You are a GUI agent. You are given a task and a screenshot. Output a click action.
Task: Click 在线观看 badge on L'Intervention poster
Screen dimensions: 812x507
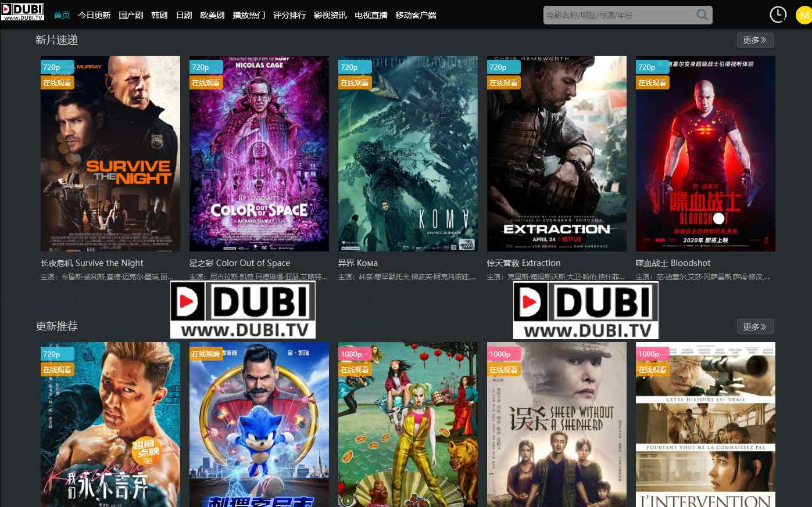652,370
